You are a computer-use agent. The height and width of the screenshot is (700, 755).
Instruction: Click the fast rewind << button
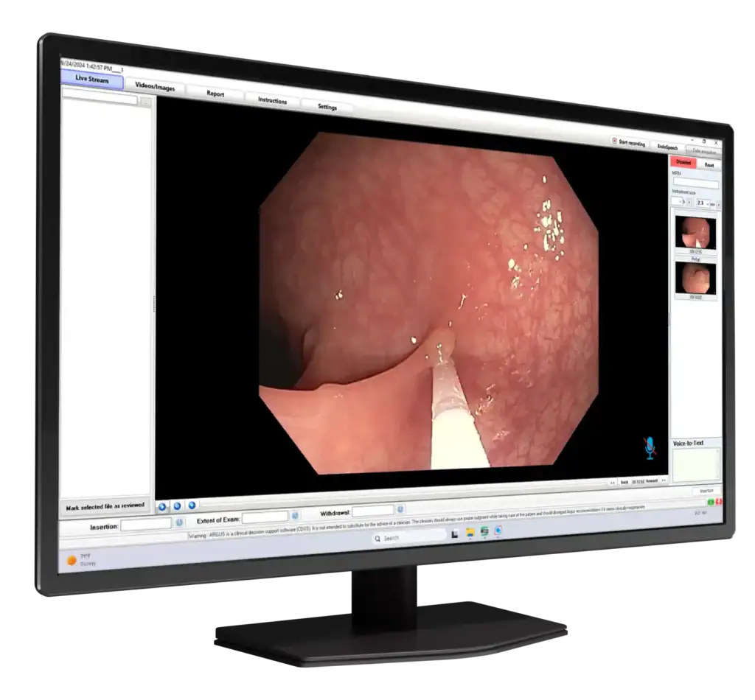tap(613, 483)
